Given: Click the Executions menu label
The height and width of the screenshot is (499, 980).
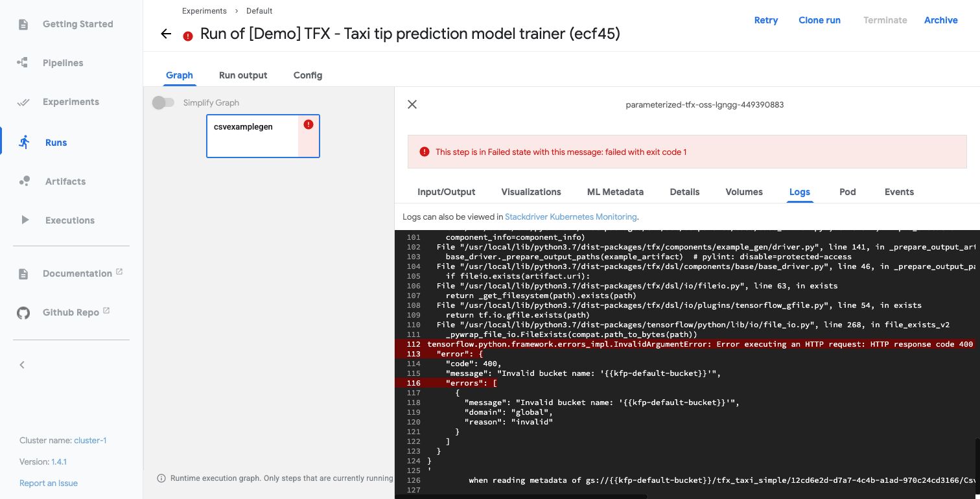Looking at the screenshot, I should (x=70, y=220).
